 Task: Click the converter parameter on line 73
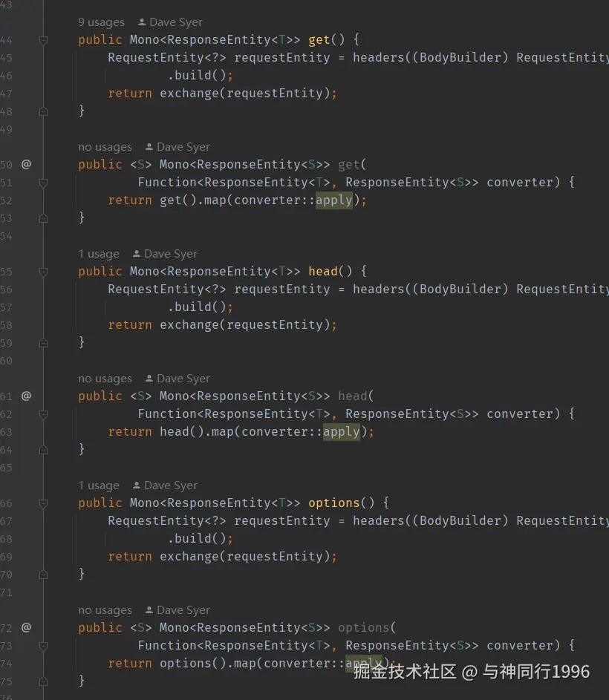point(520,646)
